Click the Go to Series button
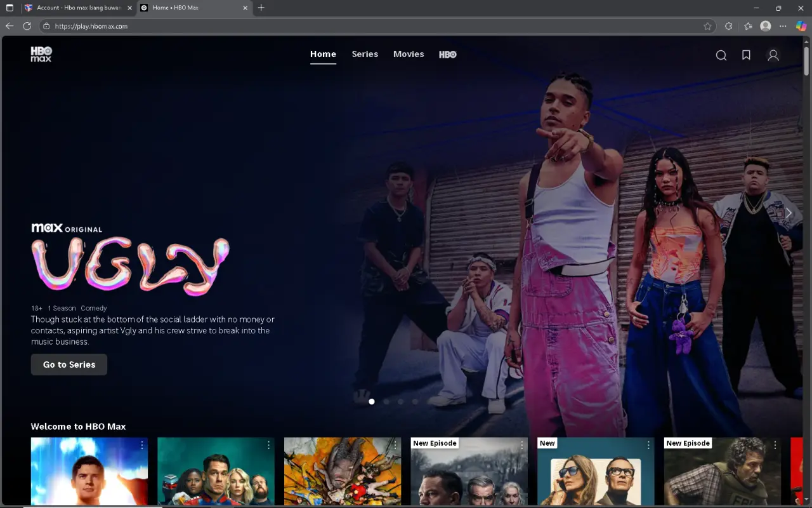This screenshot has width=812, height=508. pyautogui.click(x=69, y=364)
